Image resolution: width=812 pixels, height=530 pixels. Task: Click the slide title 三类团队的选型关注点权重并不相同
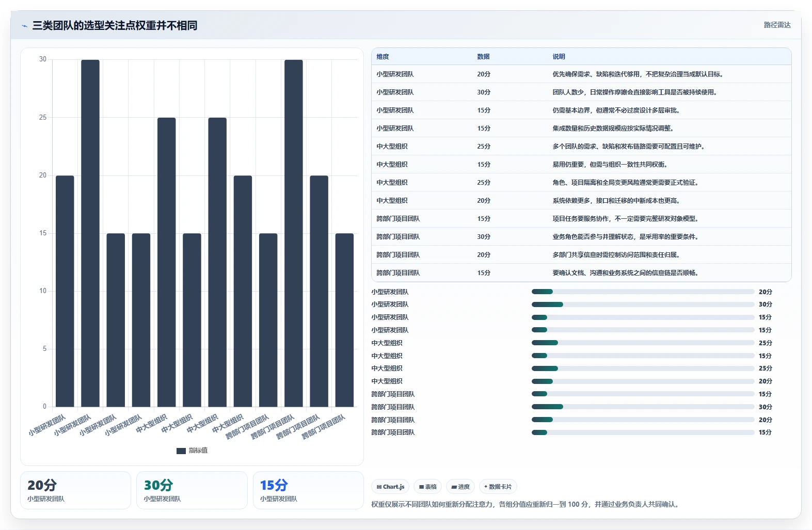(x=115, y=26)
